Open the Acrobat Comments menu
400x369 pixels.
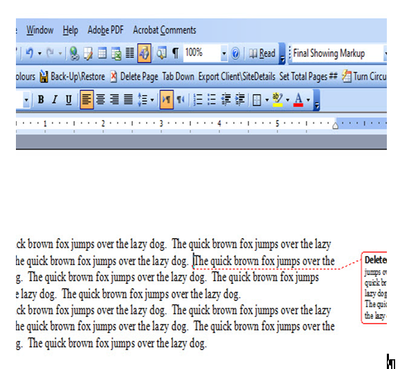(x=165, y=30)
